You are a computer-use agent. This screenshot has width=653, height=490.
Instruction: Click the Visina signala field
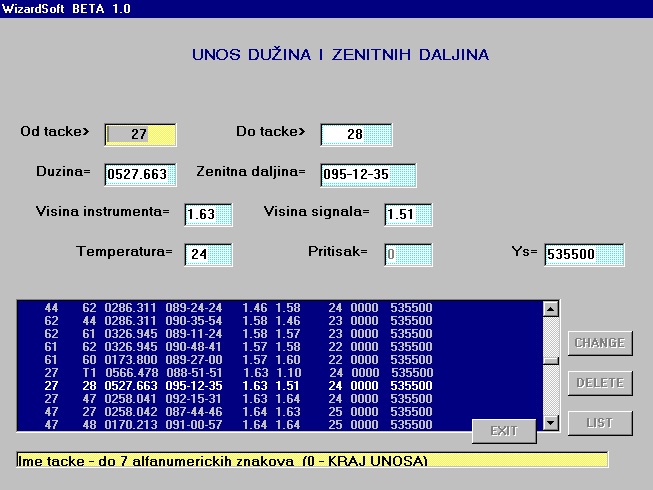(x=408, y=214)
